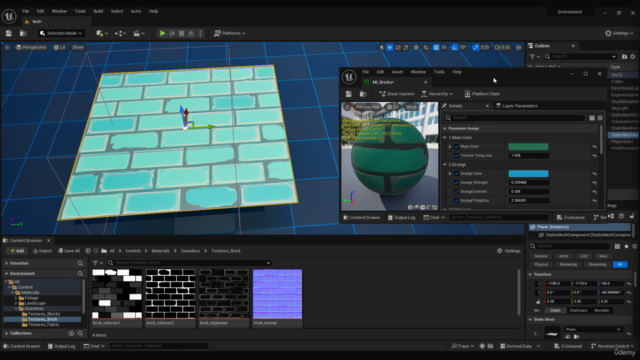This screenshot has height=360, width=640.
Task: Open the Revision Control status menu
Action: pyautogui.click(x=612, y=346)
